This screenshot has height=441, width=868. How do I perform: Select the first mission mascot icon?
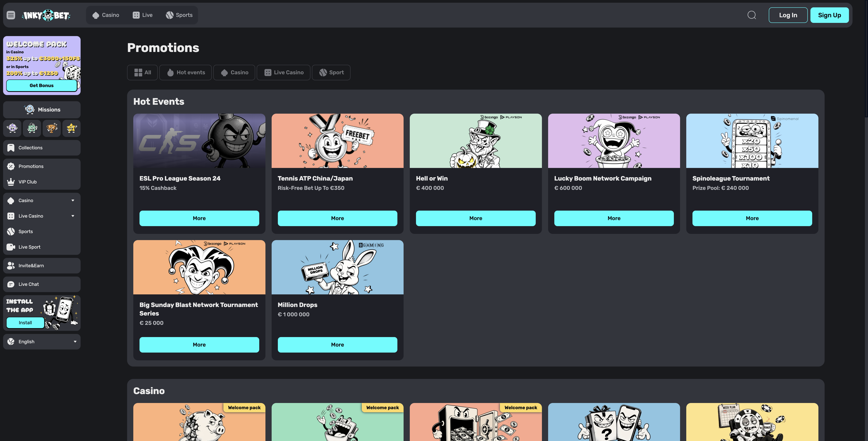12,128
